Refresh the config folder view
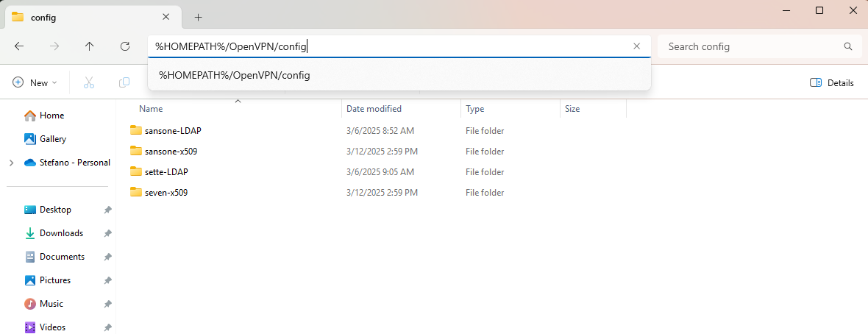This screenshot has width=868, height=334. 125,46
